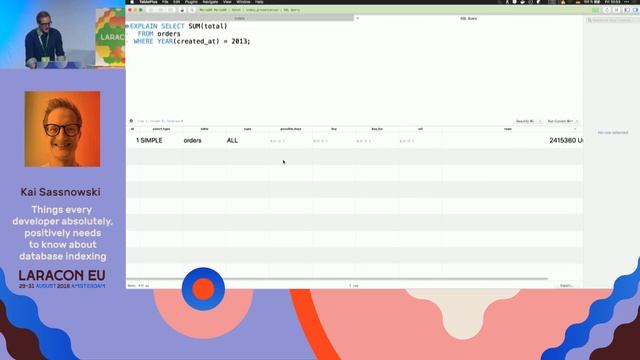The width and height of the screenshot is (640, 360).
Task: Open the Plugins menu
Action: [191, 2]
